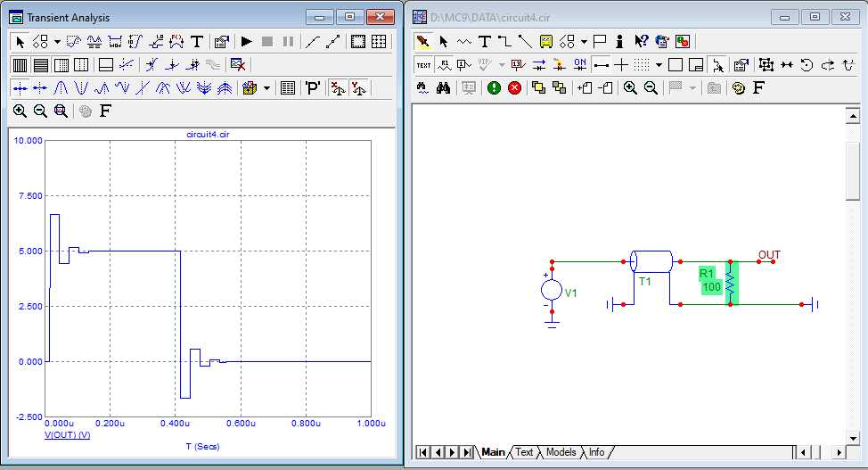The width and height of the screenshot is (868, 470).
Task: Click the red circle X icon in the schematic toolbar
Action: point(514,87)
